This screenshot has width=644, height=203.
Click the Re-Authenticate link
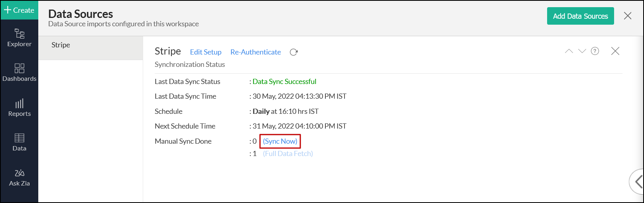click(x=256, y=52)
